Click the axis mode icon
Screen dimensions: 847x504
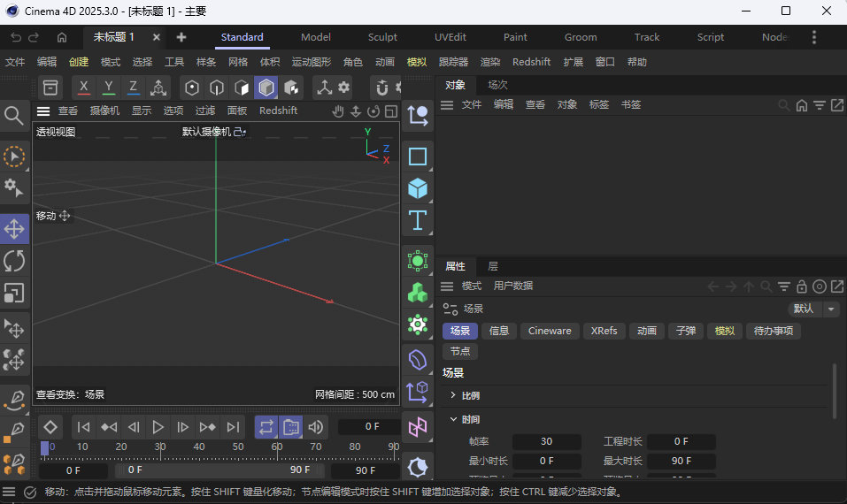tap(324, 88)
